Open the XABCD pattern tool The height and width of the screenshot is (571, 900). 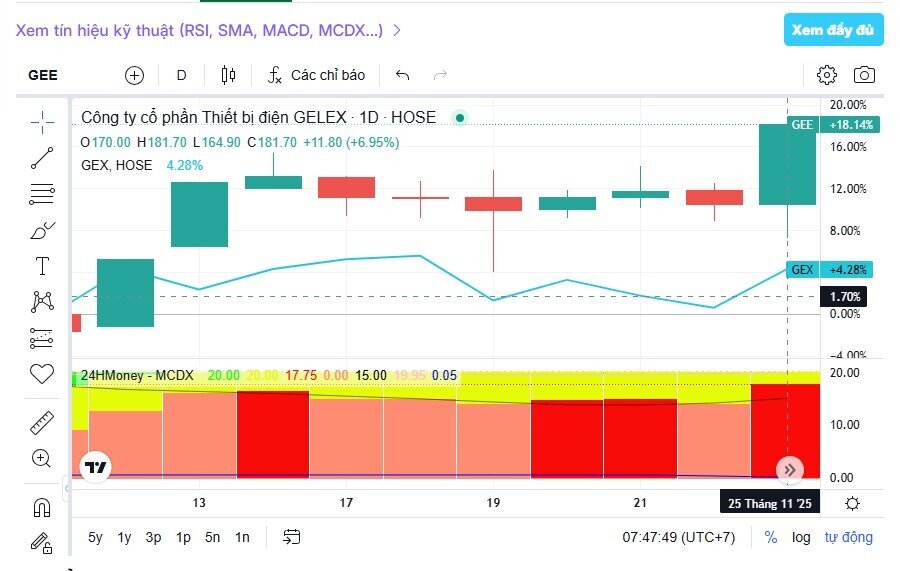coord(42,301)
